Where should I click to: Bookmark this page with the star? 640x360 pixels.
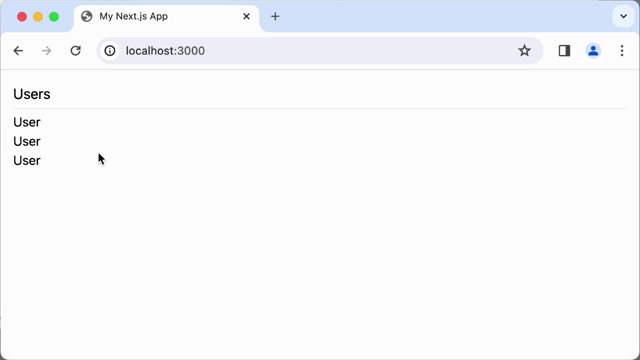tap(524, 51)
